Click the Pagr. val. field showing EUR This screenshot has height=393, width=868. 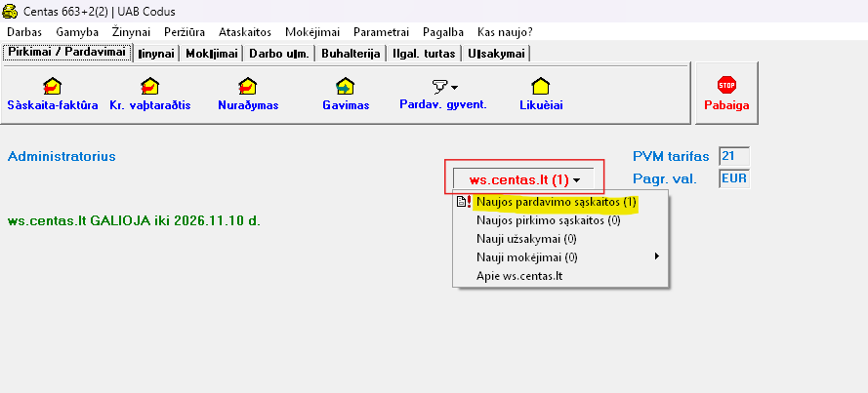click(x=734, y=179)
